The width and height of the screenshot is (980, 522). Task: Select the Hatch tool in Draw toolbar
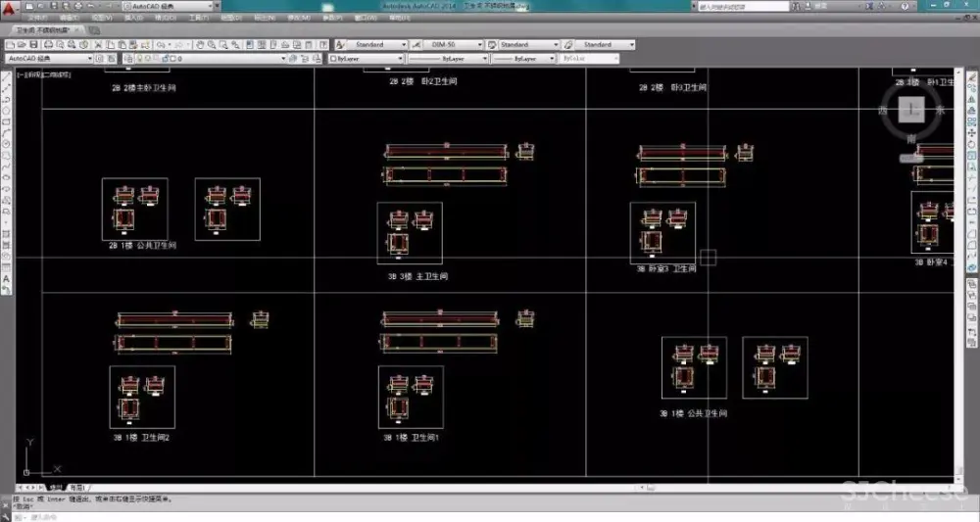(x=6, y=234)
